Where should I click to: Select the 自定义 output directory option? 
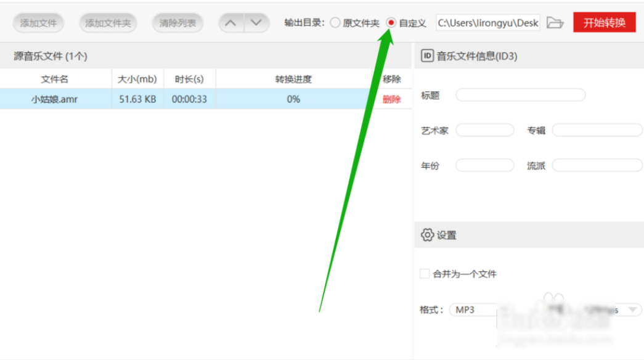[392, 22]
